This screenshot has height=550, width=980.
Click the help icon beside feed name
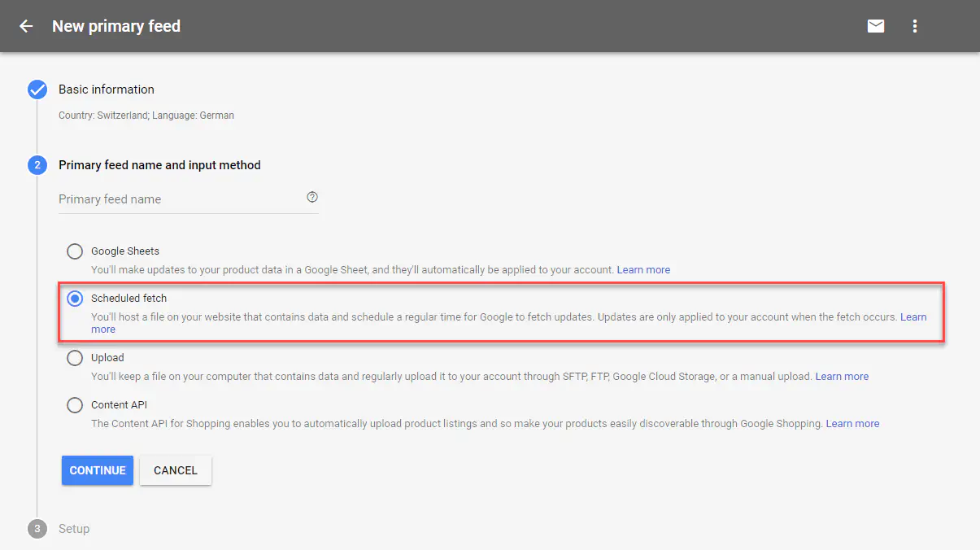click(x=312, y=198)
